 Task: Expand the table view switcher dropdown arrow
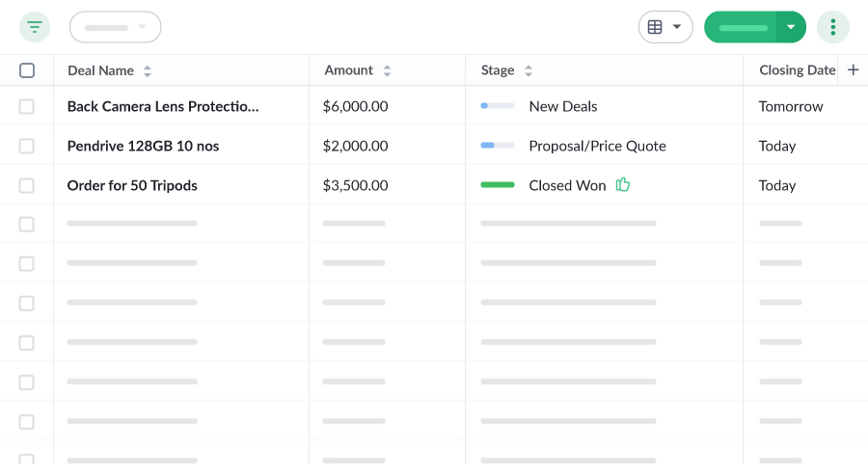click(x=677, y=27)
